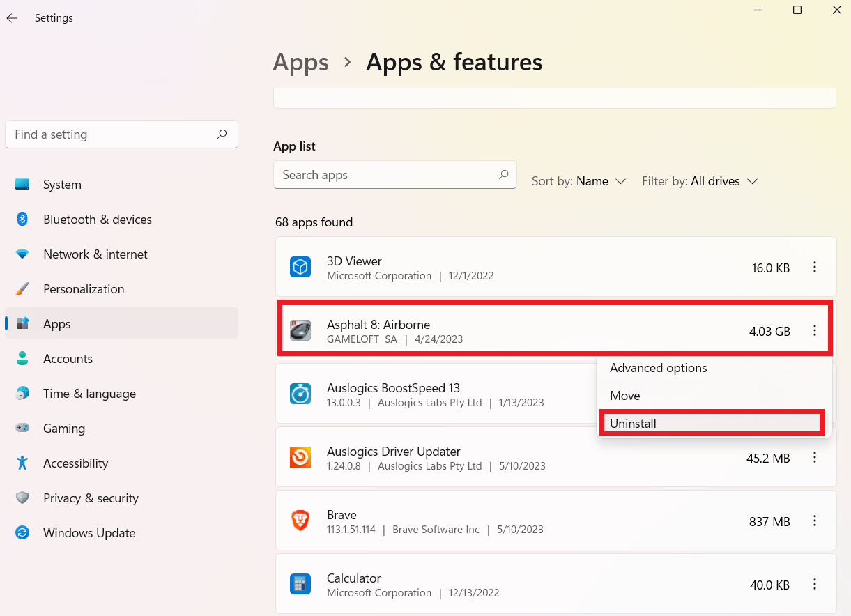Screen dimensions: 851x616
Task: Click the Time & language globe icon
Action: (x=22, y=394)
